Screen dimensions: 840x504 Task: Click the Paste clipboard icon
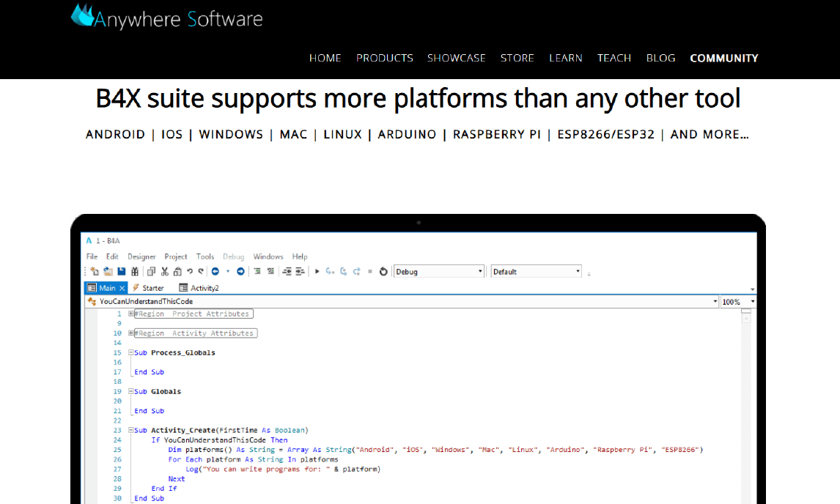(177, 272)
